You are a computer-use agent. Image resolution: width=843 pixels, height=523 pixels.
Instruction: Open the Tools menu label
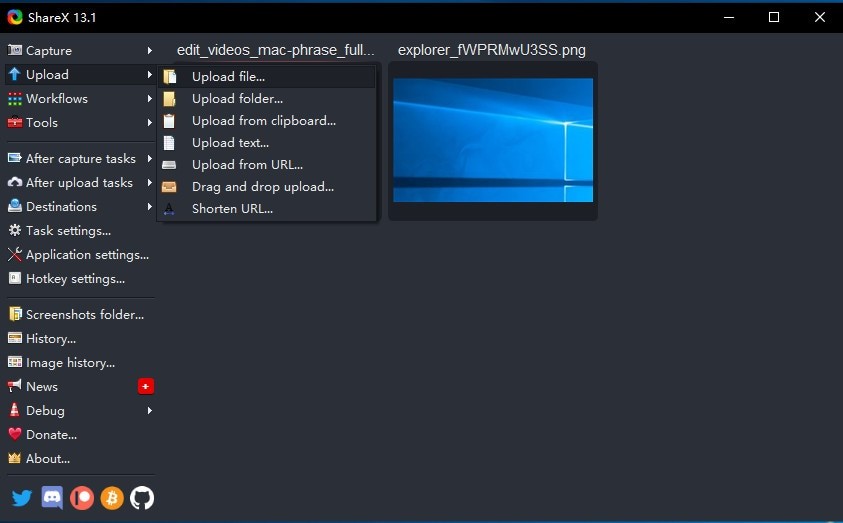point(42,123)
